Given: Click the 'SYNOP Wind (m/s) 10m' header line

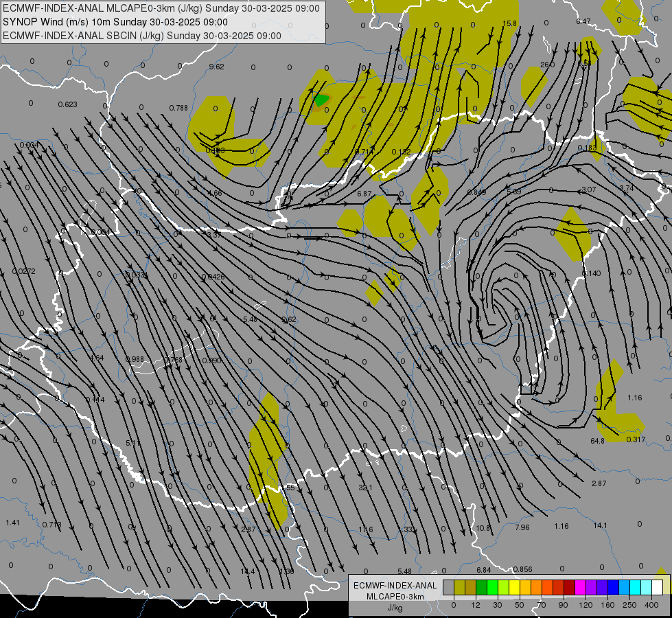Looking at the screenshot, I should 115,22.
